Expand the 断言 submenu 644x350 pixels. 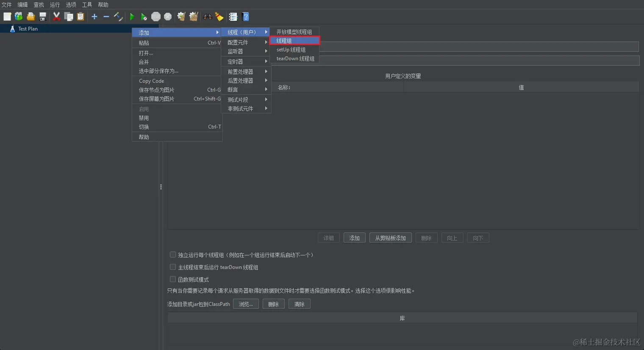pos(246,90)
